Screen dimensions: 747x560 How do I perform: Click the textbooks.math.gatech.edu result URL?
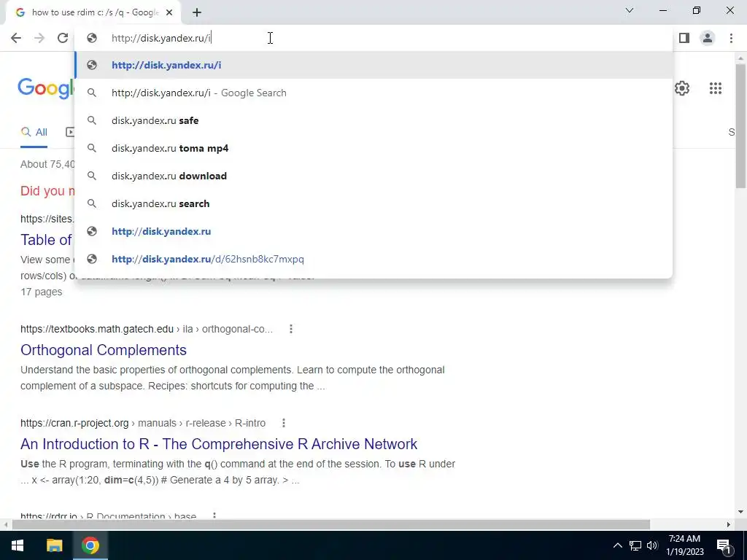pyautogui.click(x=147, y=329)
